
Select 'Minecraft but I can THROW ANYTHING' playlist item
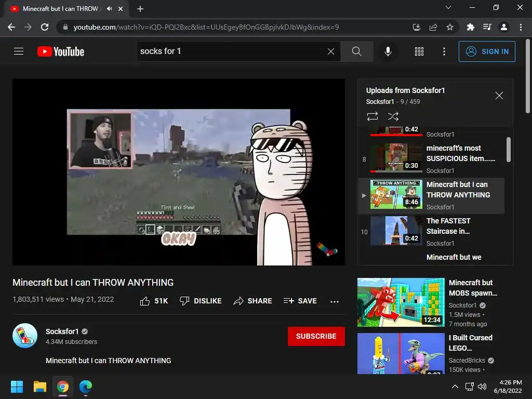(431, 195)
